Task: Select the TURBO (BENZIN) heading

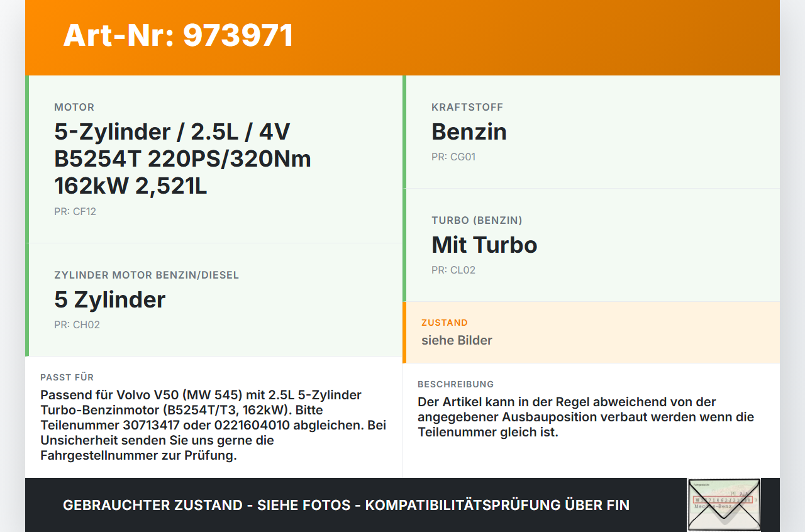Action: click(477, 221)
